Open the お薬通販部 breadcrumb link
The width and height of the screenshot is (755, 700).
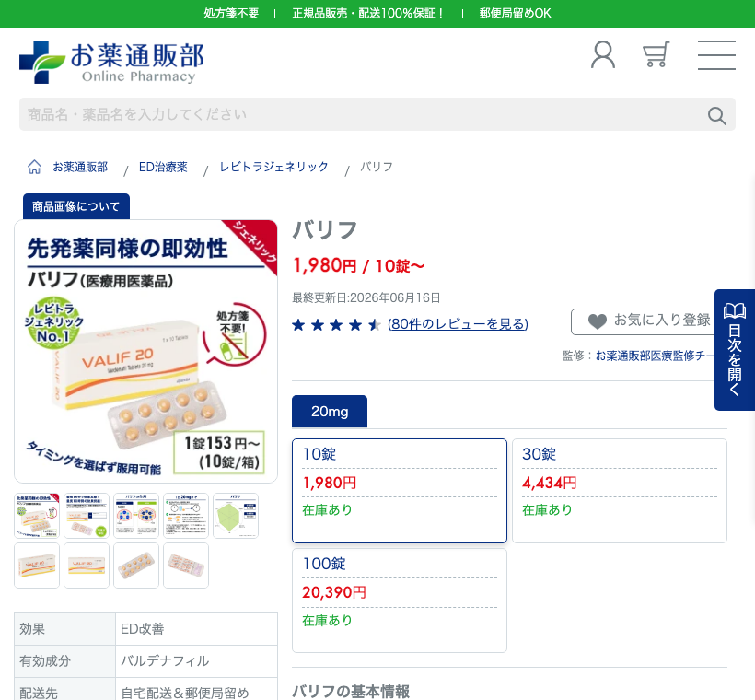(x=80, y=168)
